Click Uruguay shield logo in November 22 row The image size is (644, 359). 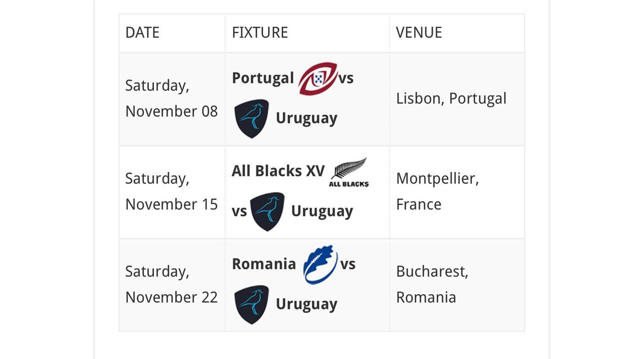pos(251,304)
